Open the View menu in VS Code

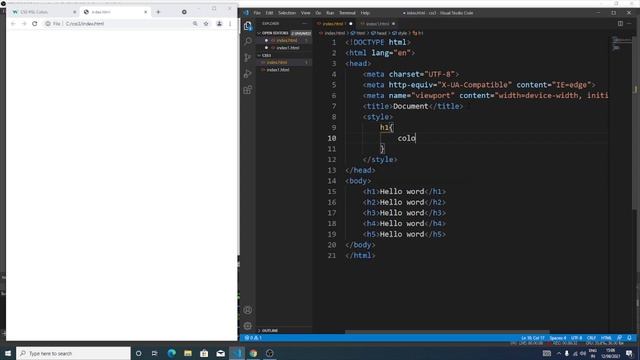point(305,13)
